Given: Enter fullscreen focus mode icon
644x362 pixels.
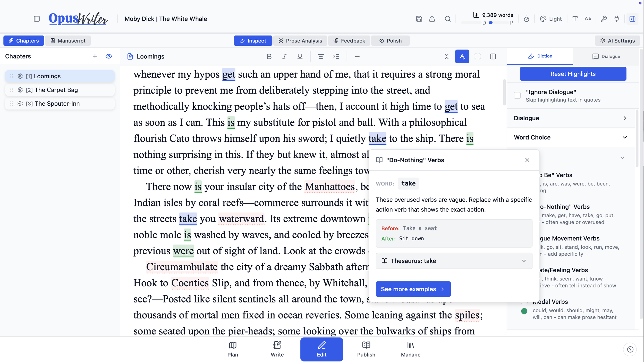Looking at the screenshot, I should [x=477, y=56].
